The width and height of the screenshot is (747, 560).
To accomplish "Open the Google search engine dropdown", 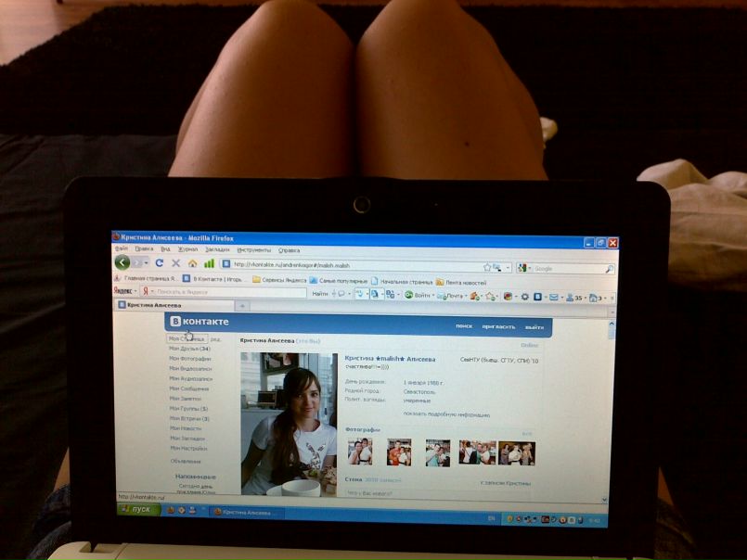I will (x=525, y=268).
